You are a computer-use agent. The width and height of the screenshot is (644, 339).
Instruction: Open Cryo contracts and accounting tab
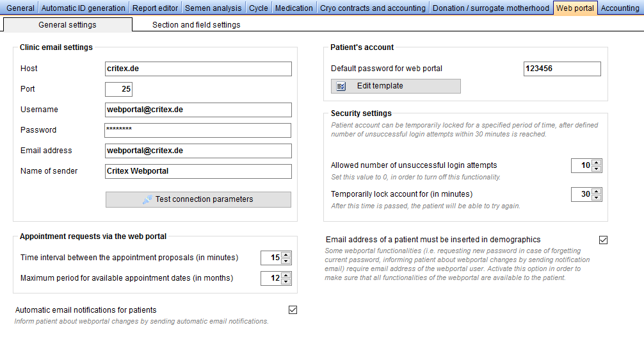coord(373,8)
